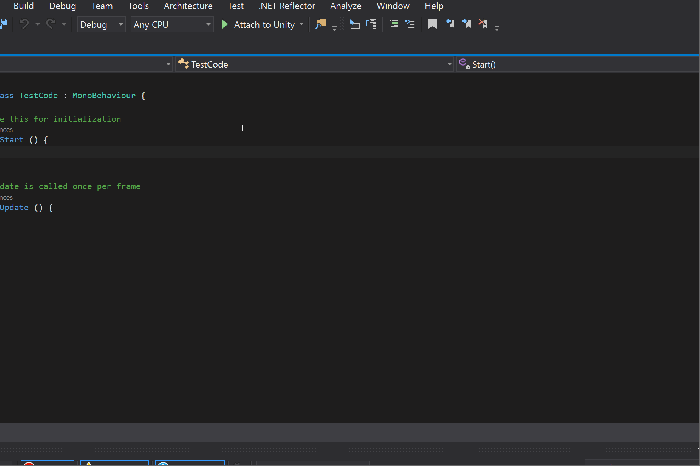700x466 pixels.
Task: Click the Update method name in code
Action: click(14, 208)
